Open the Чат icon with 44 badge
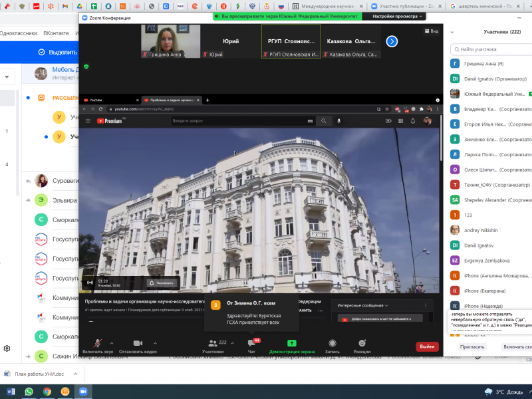 pyautogui.click(x=251, y=343)
